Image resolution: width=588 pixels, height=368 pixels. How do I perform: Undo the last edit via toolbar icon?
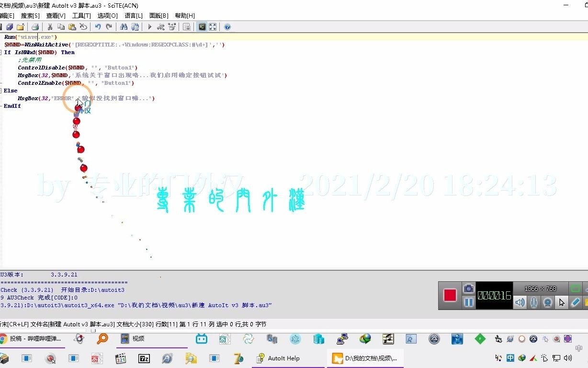point(98,27)
